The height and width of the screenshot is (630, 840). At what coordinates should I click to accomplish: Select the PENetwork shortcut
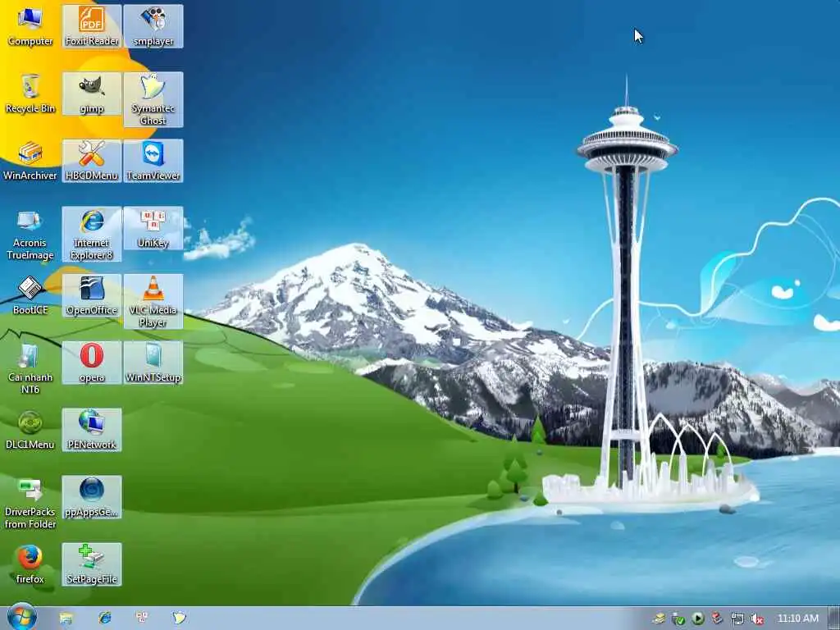(x=92, y=430)
